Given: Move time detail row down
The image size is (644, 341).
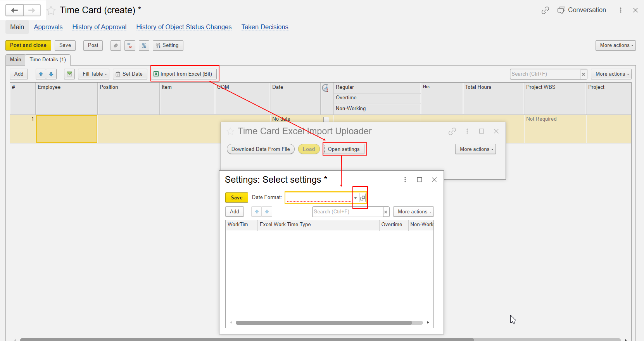Looking at the screenshot, I should coord(51,74).
